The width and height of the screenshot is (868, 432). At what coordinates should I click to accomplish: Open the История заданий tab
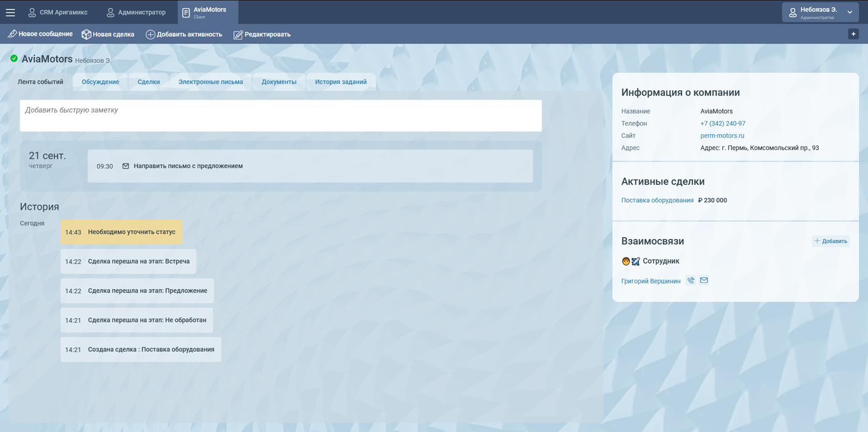point(340,82)
